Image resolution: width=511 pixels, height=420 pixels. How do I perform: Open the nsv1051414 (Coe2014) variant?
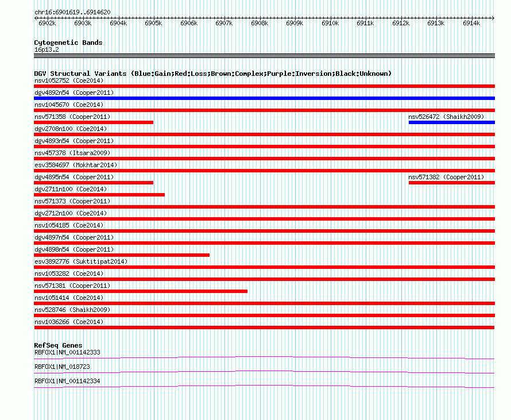[69, 298]
